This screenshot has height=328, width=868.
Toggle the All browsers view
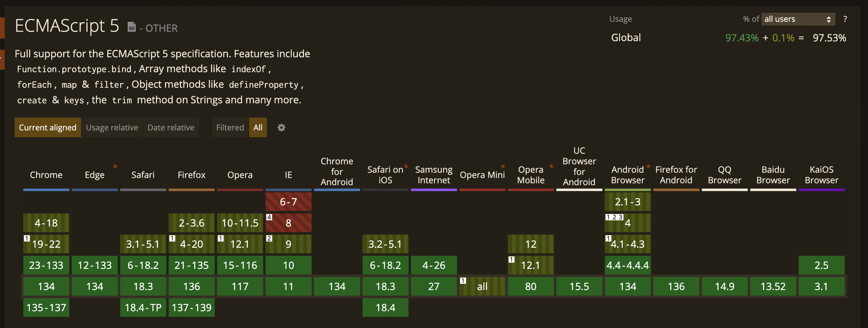pos(258,128)
